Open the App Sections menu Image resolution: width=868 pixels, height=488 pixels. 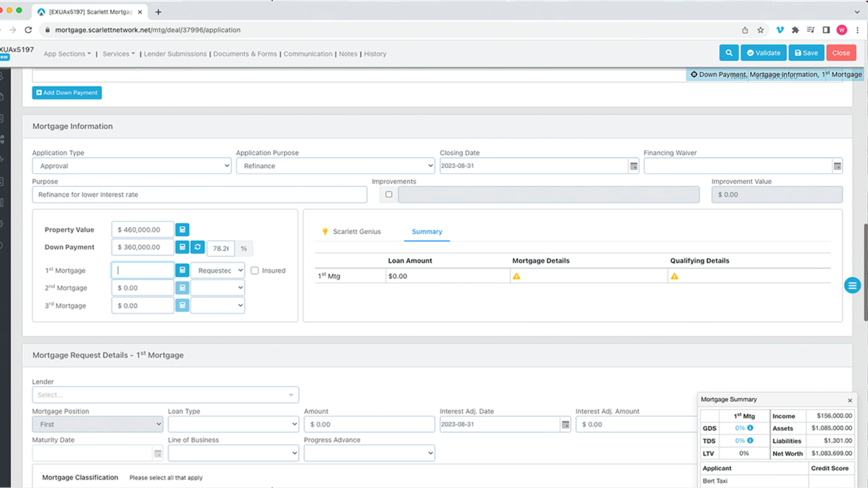pos(67,54)
